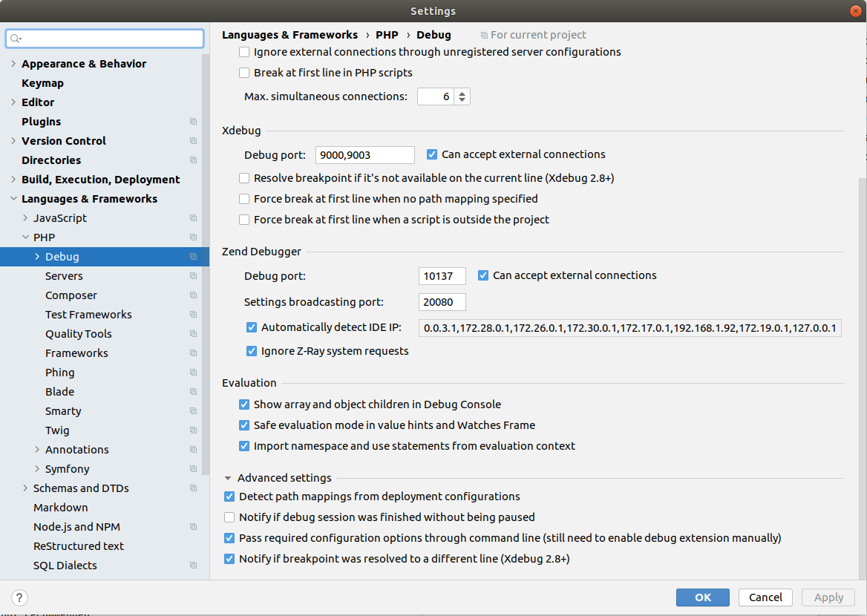Click project-level icon next to Test Frameworks
867x616 pixels.
click(x=193, y=315)
